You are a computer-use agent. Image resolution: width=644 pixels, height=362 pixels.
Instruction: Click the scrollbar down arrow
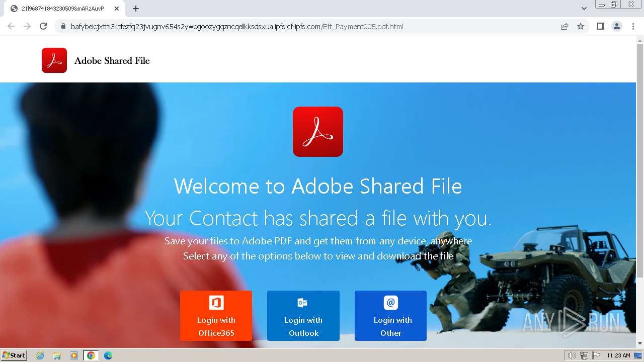tap(640, 344)
